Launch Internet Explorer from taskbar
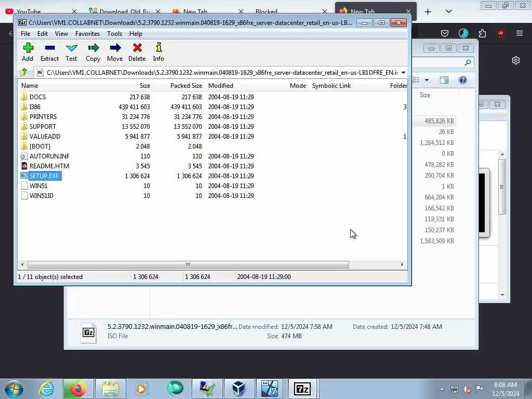The image size is (532, 399). tap(46, 389)
